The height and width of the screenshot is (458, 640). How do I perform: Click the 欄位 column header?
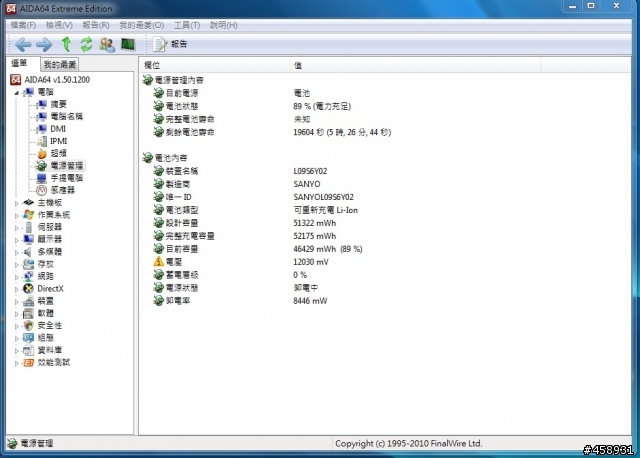[214, 65]
